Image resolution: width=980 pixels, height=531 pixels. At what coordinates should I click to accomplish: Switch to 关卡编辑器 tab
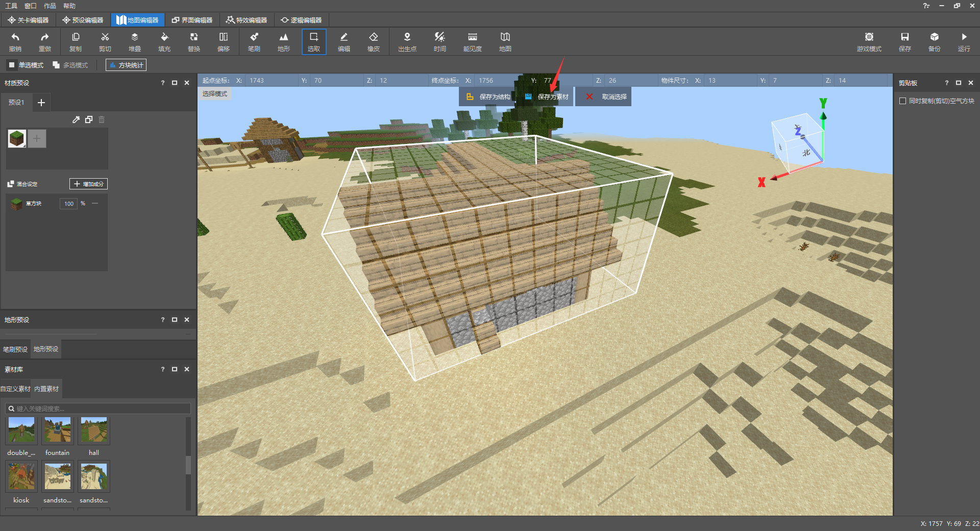[x=28, y=20]
